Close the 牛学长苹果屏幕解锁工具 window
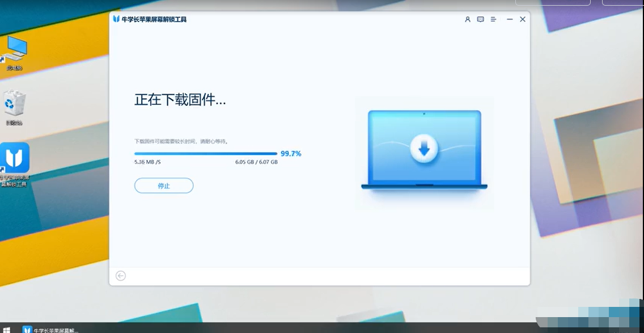Image resolution: width=644 pixels, height=333 pixels. 523,19
